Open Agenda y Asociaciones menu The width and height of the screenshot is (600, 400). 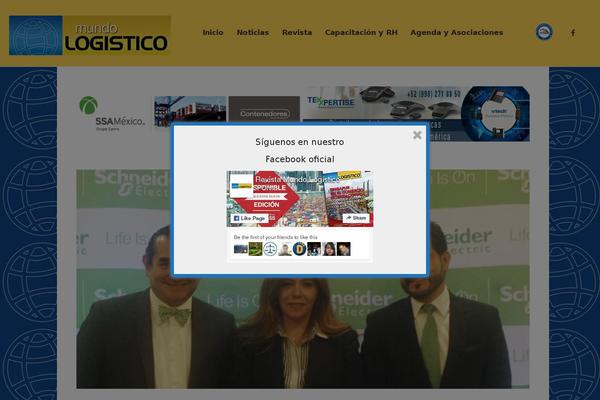click(457, 33)
